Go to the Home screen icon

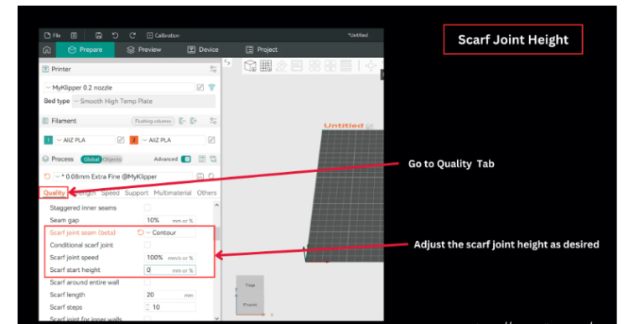[x=47, y=50]
